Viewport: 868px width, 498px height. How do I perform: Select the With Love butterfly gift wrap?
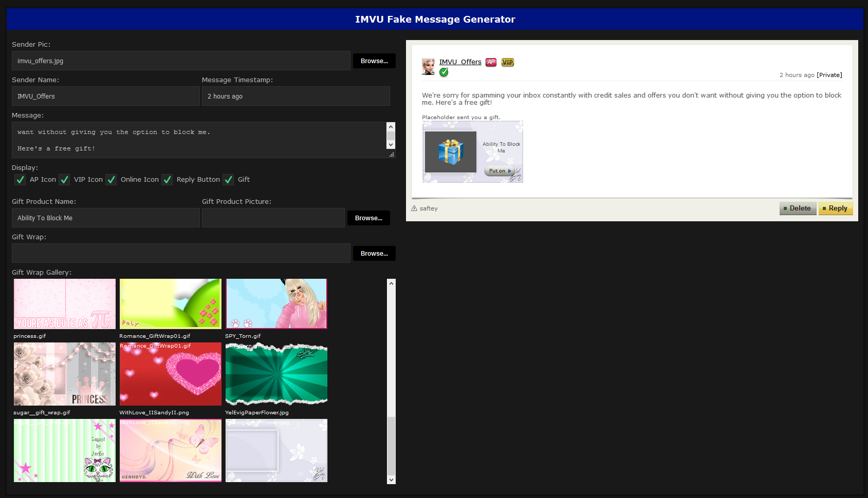click(171, 451)
